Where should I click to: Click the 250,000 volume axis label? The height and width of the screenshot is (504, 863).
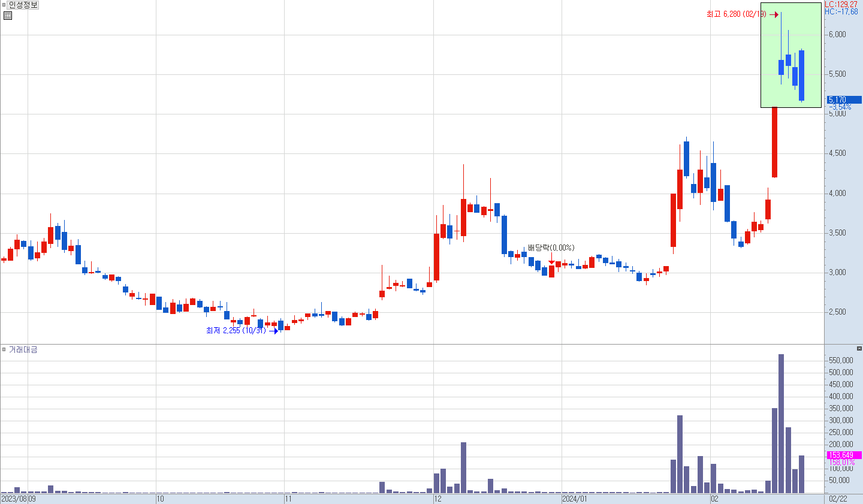tap(841, 433)
